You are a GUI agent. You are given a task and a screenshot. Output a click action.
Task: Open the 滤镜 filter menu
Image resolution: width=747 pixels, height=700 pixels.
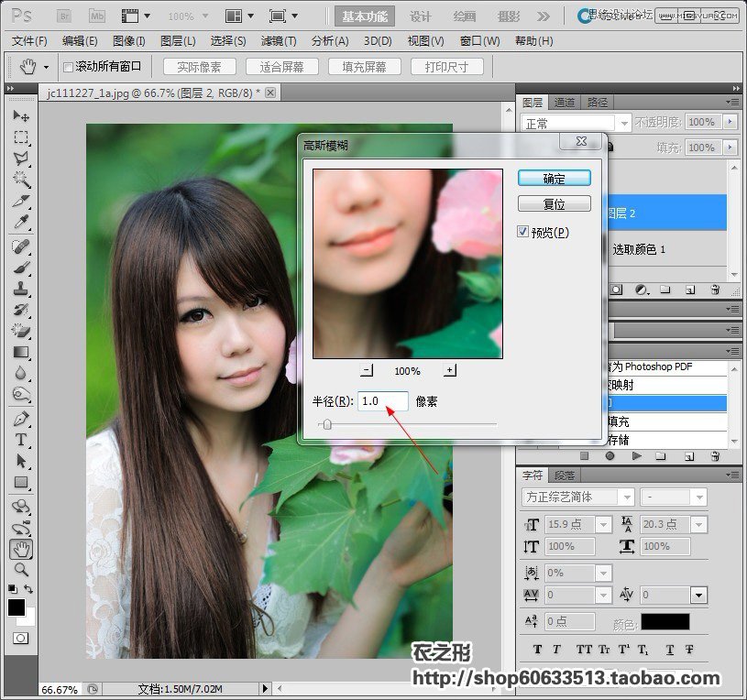click(279, 41)
